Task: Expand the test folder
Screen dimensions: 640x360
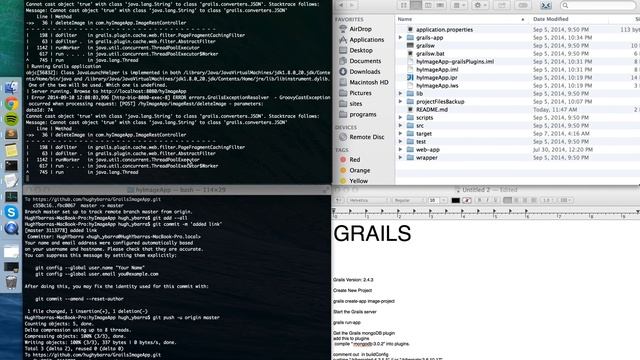Action: (400, 142)
